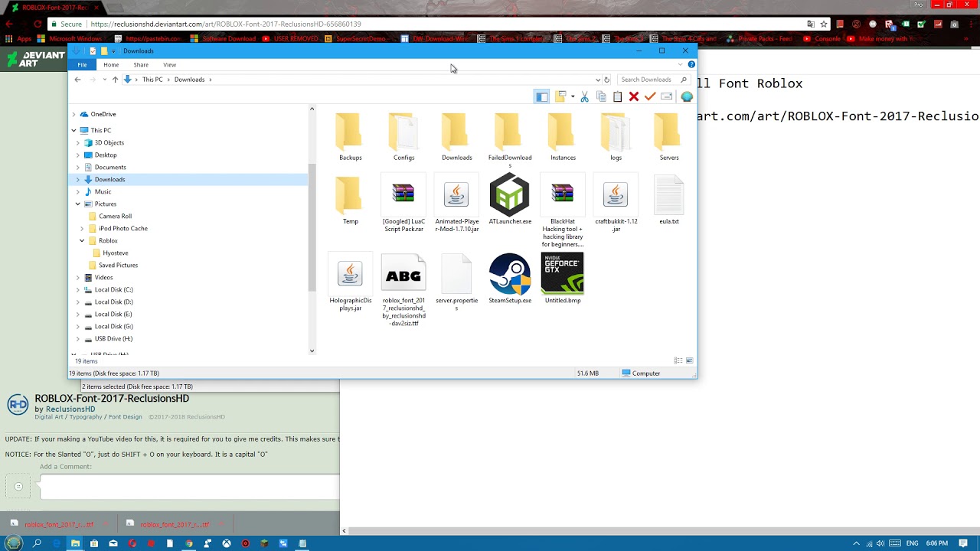
Task: Select Untitled.bmp GeForce image file
Action: click(x=563, y=279)
